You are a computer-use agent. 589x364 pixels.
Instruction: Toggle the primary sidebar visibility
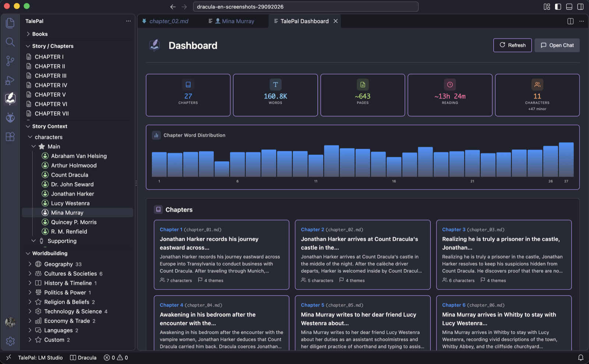pyautogui.click(x=558, y=7)
